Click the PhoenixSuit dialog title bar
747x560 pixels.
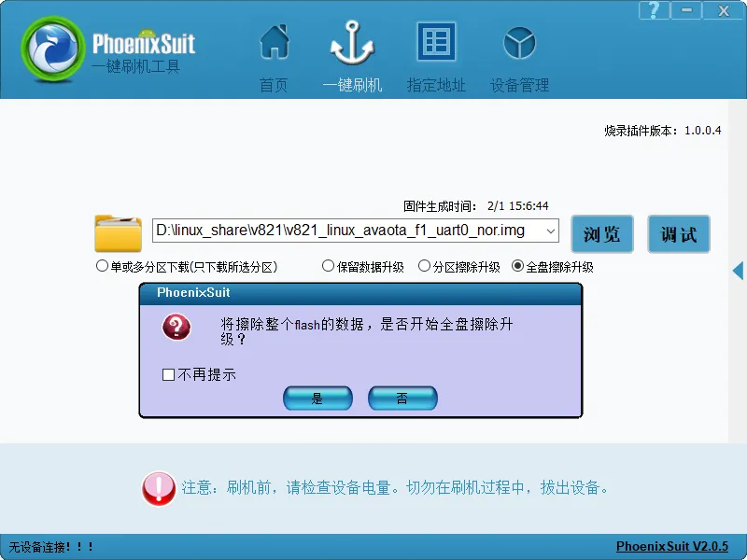tap(360, 293)
